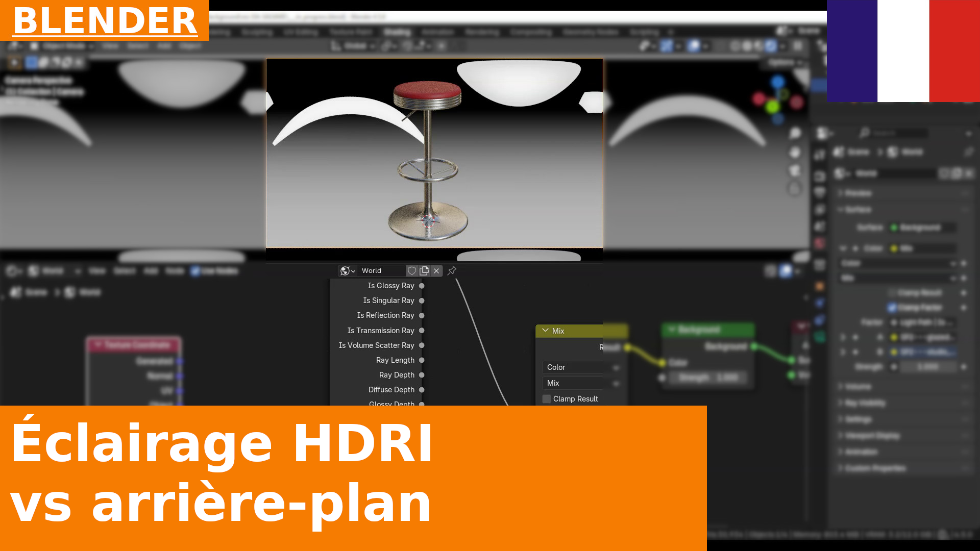
Task: Switch to the Shading workspace tab
Action: tap(397, 32)
